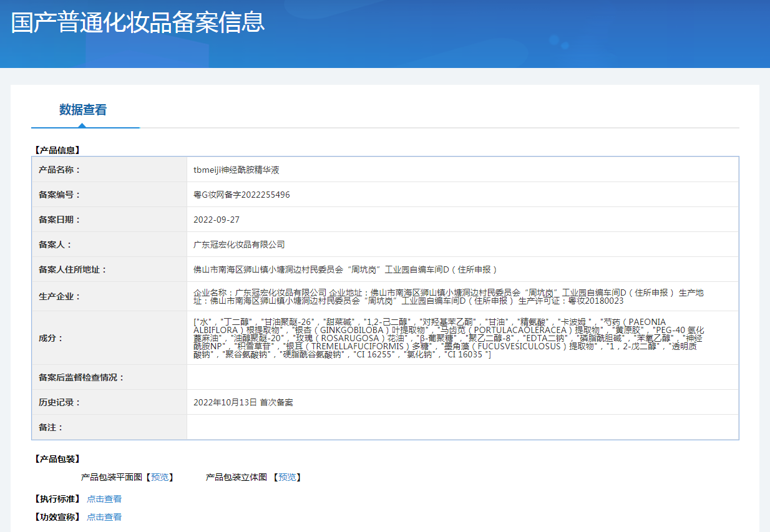Click the empty 备注 value cell
Image resolution: width=770 pixels, height=532 pixels.
pos(462,427)
